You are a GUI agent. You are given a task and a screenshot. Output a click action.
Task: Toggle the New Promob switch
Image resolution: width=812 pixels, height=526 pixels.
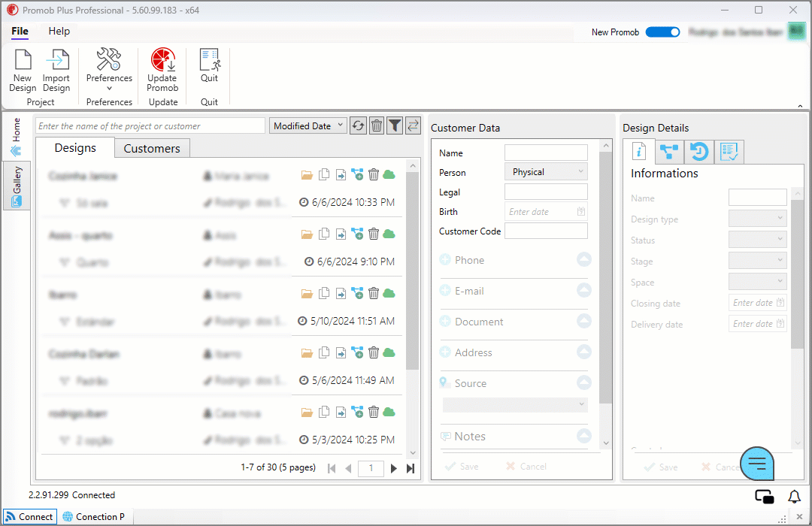[x=662, y=32]
